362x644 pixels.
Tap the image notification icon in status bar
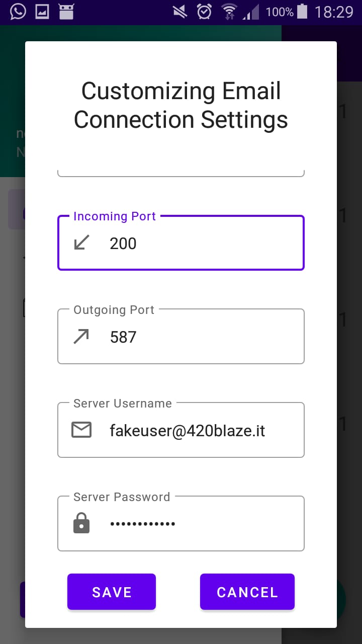pos(42,12)
